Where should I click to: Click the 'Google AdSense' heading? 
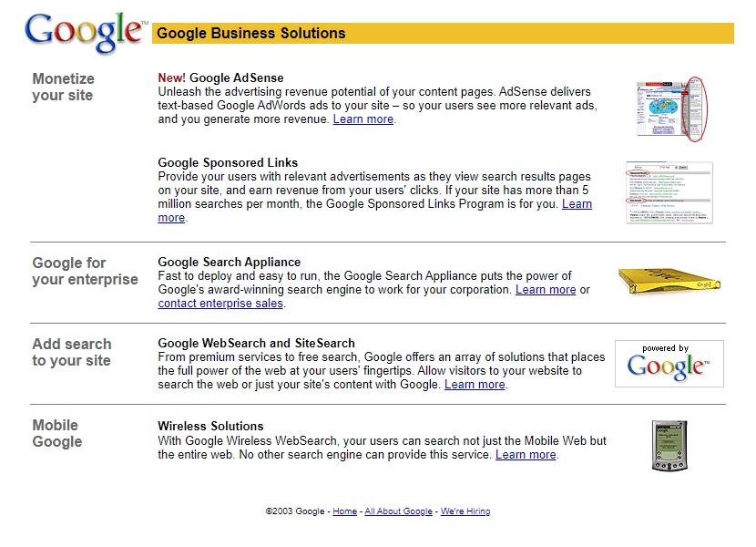pyautogui.click(x=236, y=78)
